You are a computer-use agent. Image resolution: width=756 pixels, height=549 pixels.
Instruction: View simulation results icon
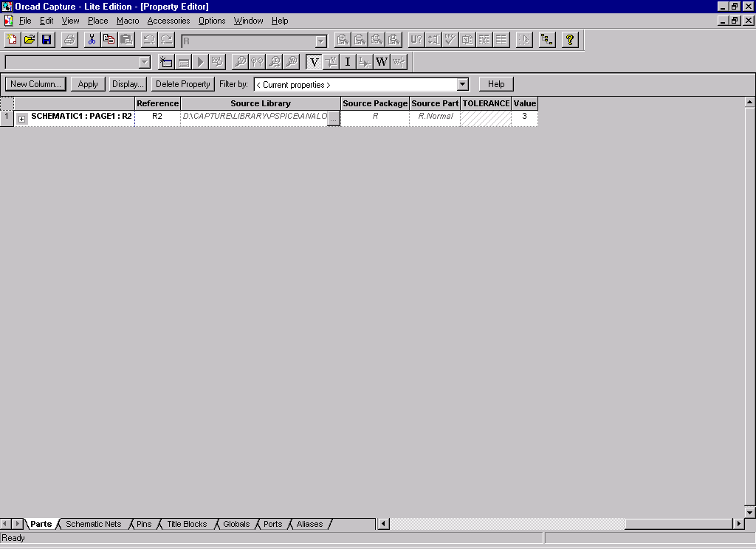(218, 62)
